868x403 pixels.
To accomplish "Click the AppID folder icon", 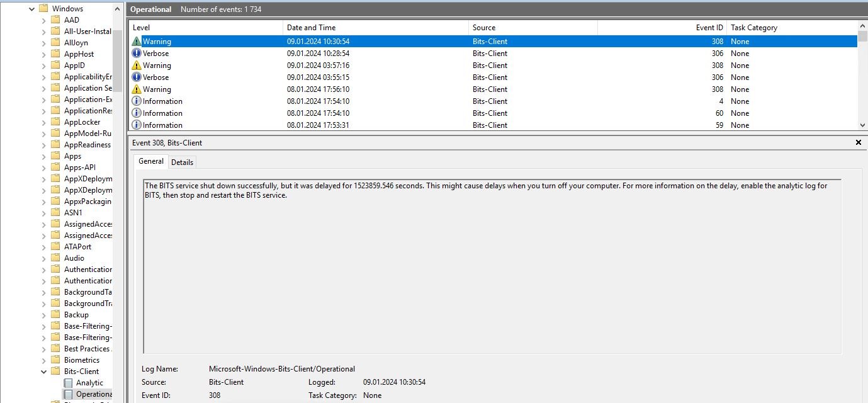I will 55,65.
